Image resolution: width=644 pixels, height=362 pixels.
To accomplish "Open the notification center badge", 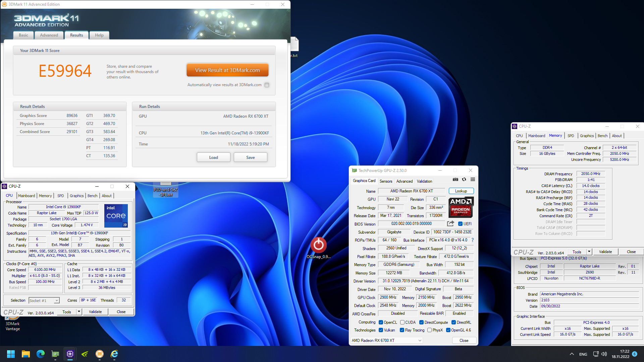I will (x=635, y=354).
